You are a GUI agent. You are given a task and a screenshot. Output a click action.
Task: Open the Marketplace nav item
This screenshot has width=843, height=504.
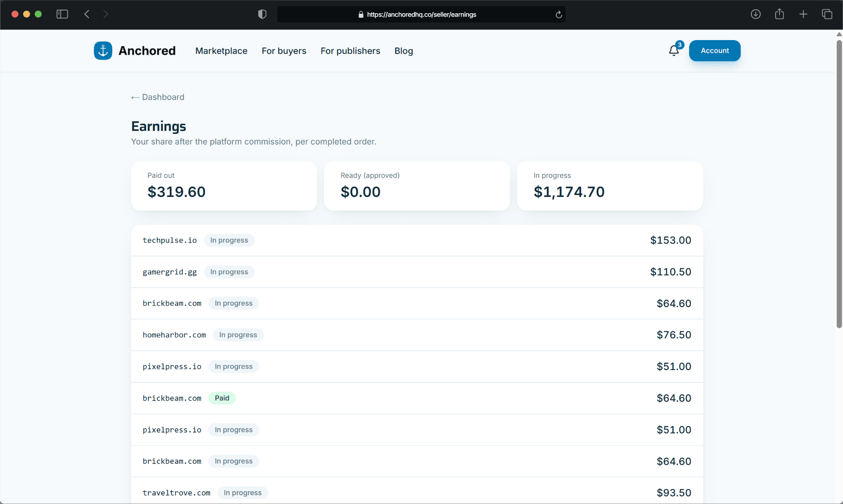(221, 51)
